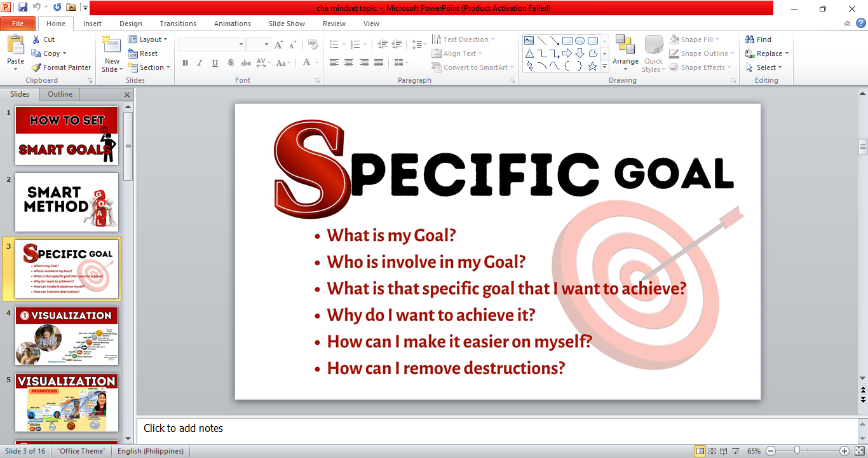Close the slides thumbnail pane
The width and height of the screenshot is (868, 458).
point(127,95)
